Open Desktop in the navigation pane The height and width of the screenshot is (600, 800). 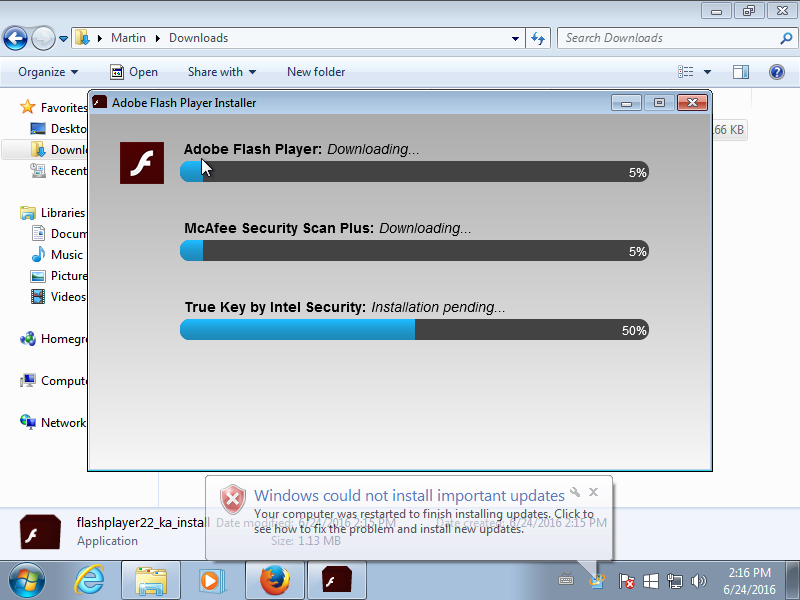coord(58,129)
